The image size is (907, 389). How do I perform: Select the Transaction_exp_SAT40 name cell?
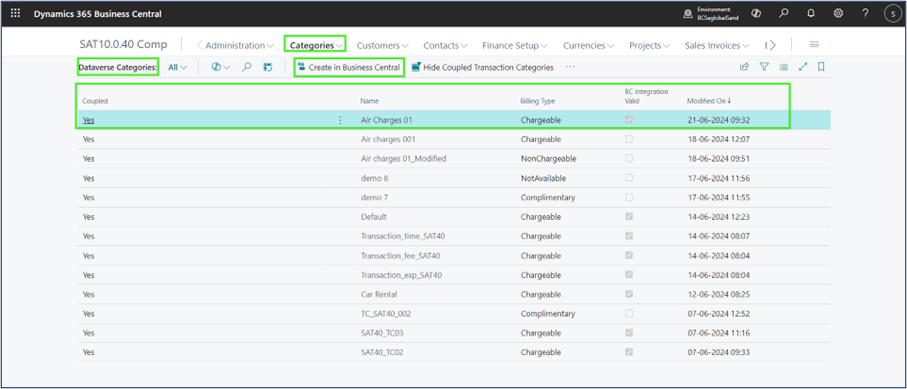click(401, 275)
